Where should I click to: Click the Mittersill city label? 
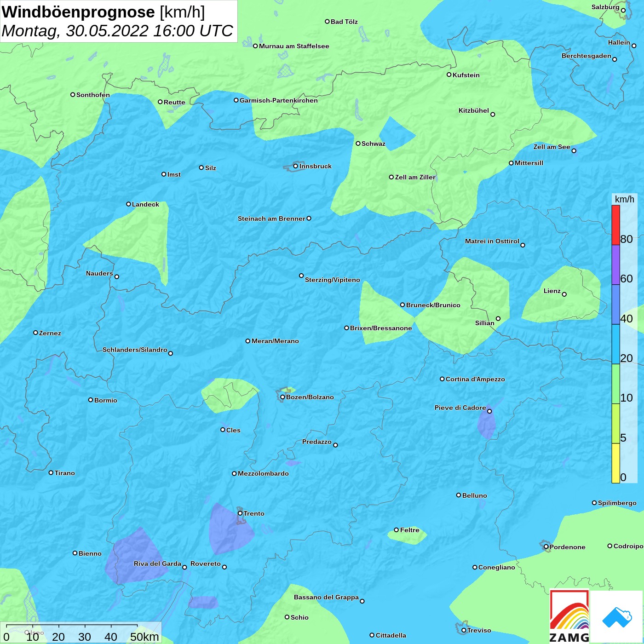[x=529, y=163]
